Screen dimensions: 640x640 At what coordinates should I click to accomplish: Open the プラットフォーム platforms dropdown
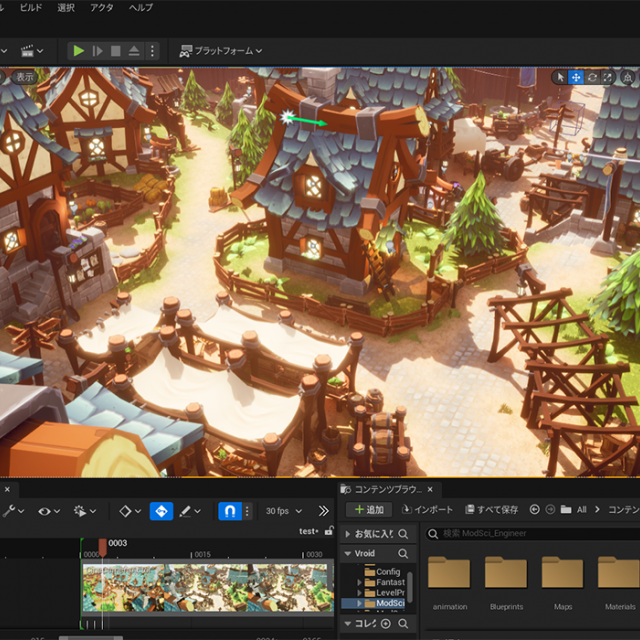pos(220,50)
